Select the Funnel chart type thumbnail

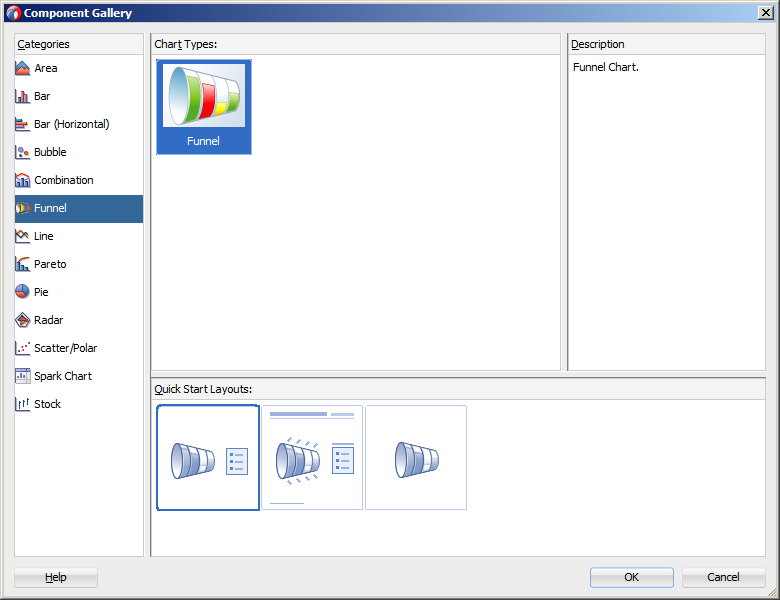click(204, 107)
